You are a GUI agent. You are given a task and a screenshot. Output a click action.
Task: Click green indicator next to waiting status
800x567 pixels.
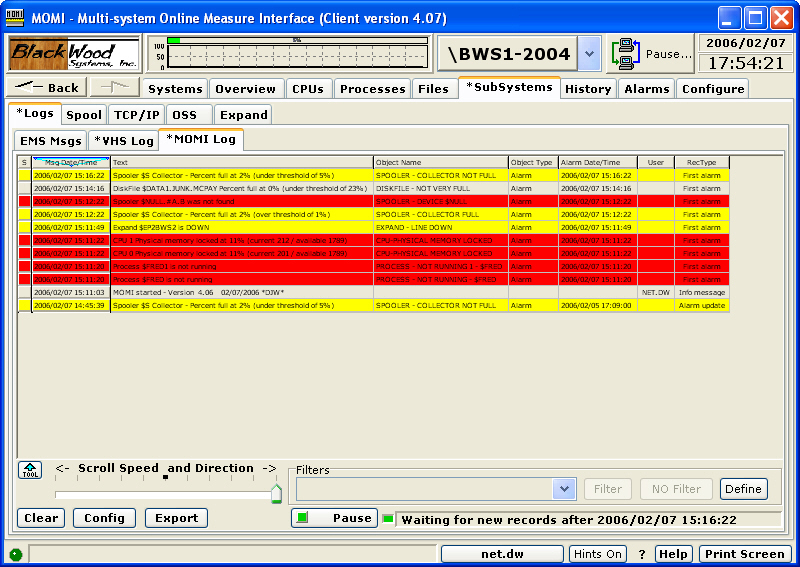click(388, 519)
